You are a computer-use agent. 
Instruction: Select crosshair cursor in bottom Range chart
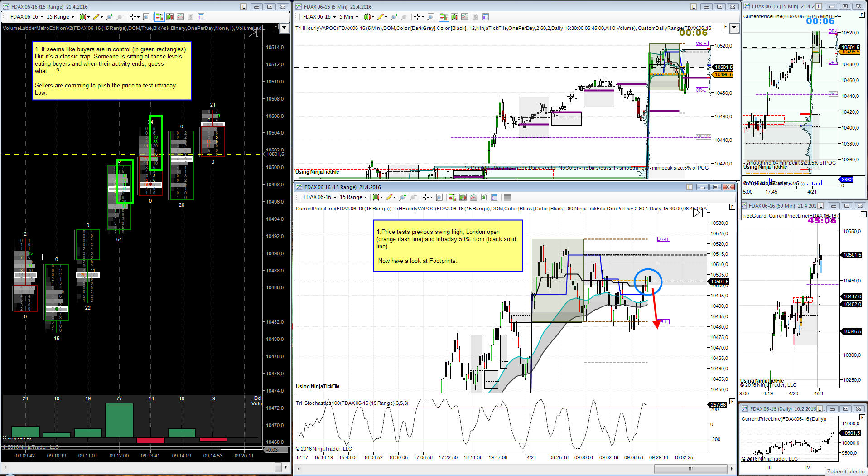427,197
